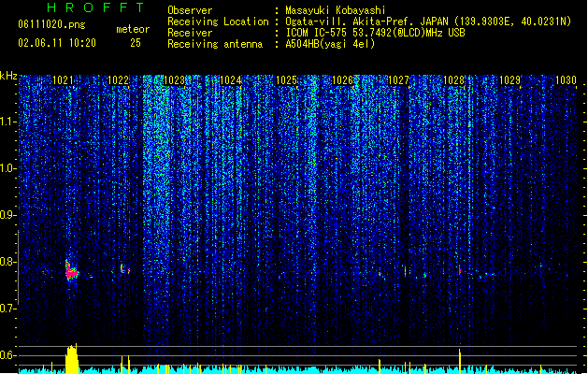This screenshot has width=588, height=374.
Task: Click the 0.6 kHz axis label
Action: 8,355
